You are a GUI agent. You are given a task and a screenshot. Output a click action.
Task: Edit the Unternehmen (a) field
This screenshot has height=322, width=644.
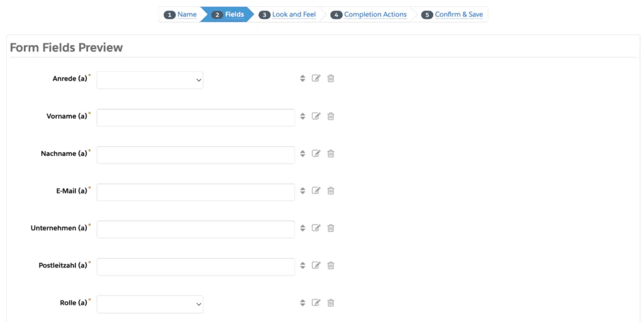pos(316,228)
